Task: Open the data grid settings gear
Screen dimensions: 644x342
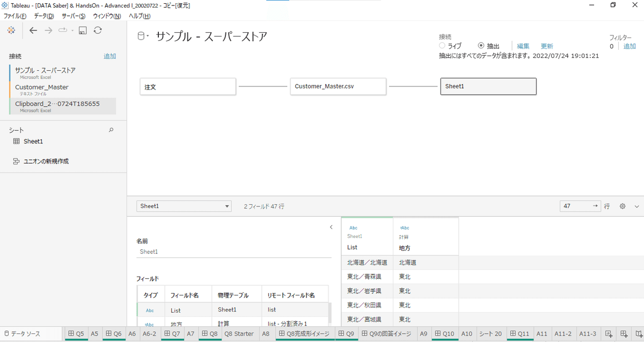Action: point(623,206)
